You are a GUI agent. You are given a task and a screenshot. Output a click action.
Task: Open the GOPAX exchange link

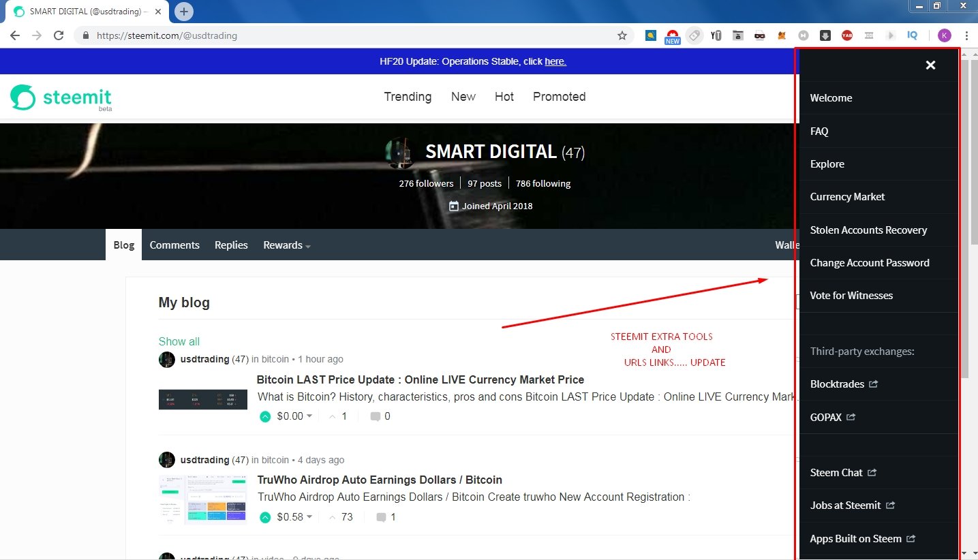[x=832, y=417]
